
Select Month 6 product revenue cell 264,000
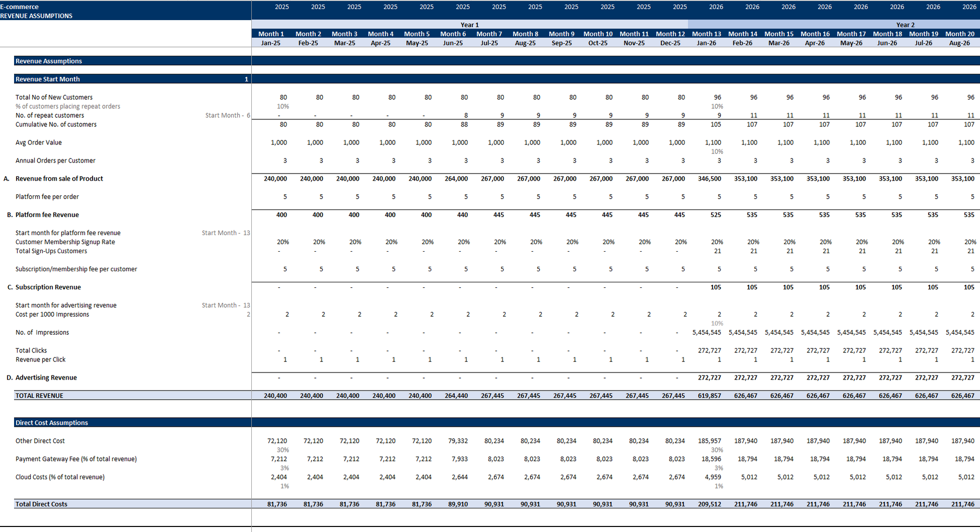(x=456, y=179)
